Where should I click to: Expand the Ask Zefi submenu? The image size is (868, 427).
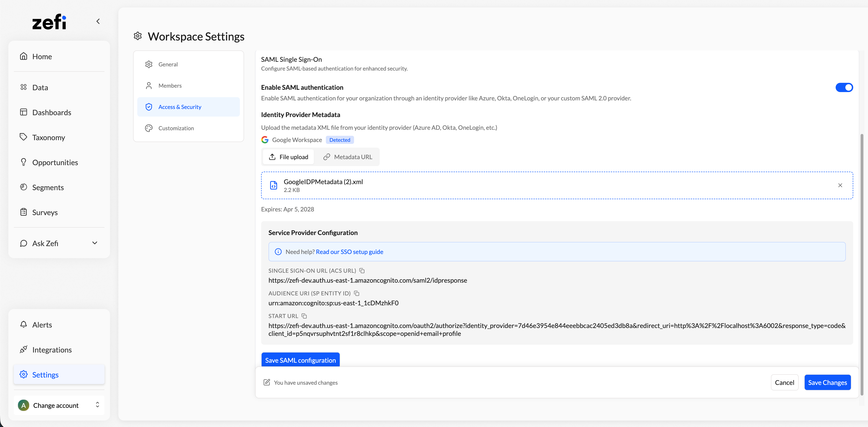[95, 243]
